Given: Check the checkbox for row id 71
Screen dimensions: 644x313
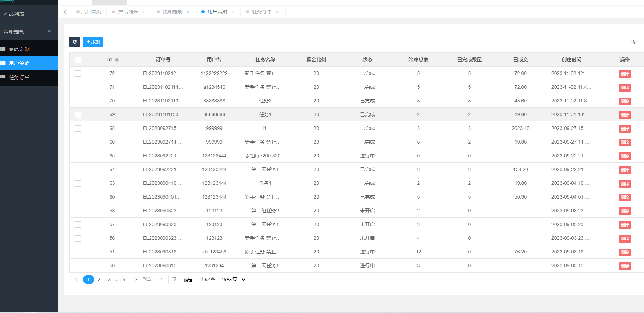Looking at the screenshot, I should coord(78,87).
